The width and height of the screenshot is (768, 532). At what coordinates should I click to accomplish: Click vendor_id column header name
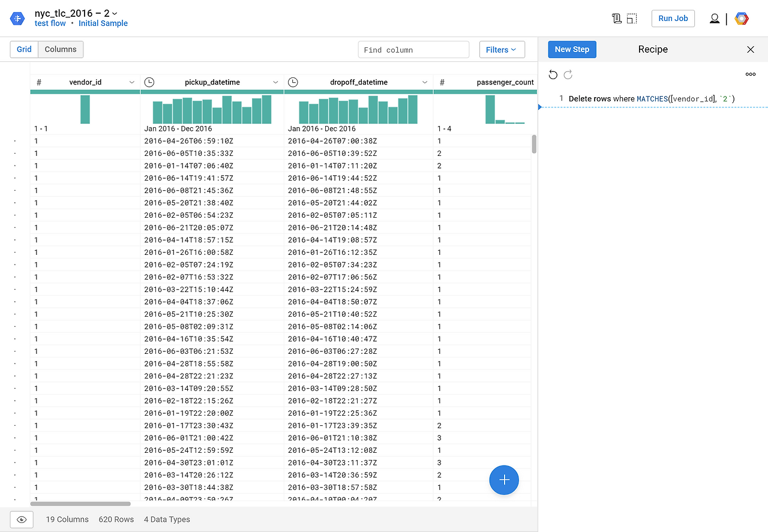point(85,82)
